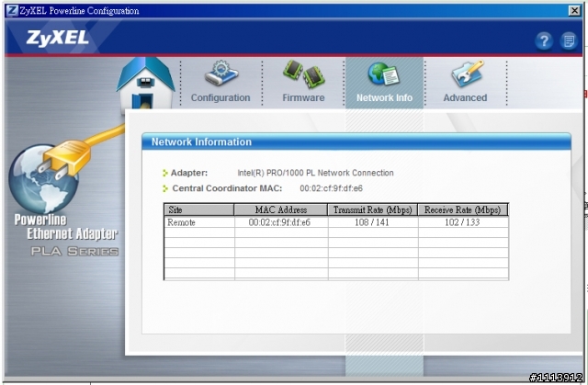588x385 pixels.
Task: Click the Advanced wrench folder icon
Action: pyautogui.click(x=468, y=74)
